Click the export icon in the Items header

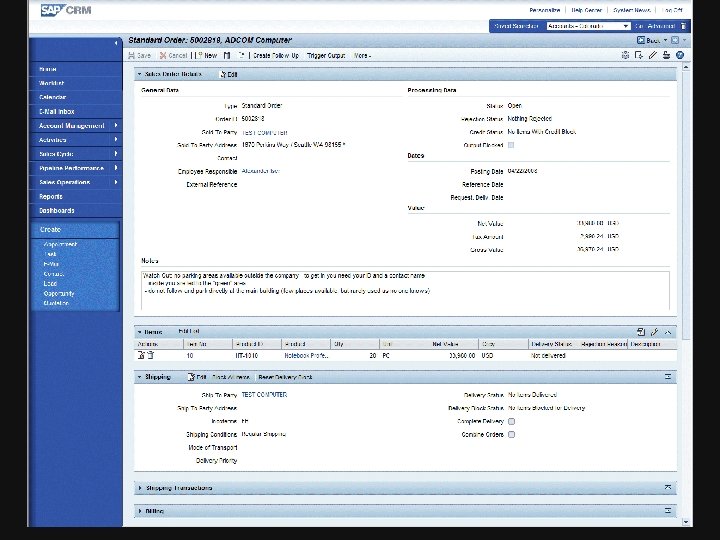click(x=641, y=332)
